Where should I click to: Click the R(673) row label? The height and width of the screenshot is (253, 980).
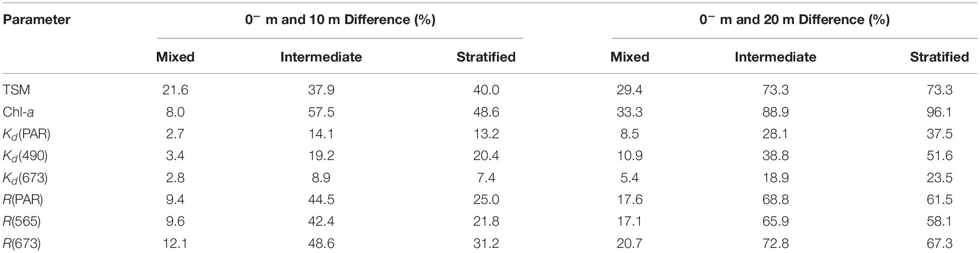click(21, 243)
